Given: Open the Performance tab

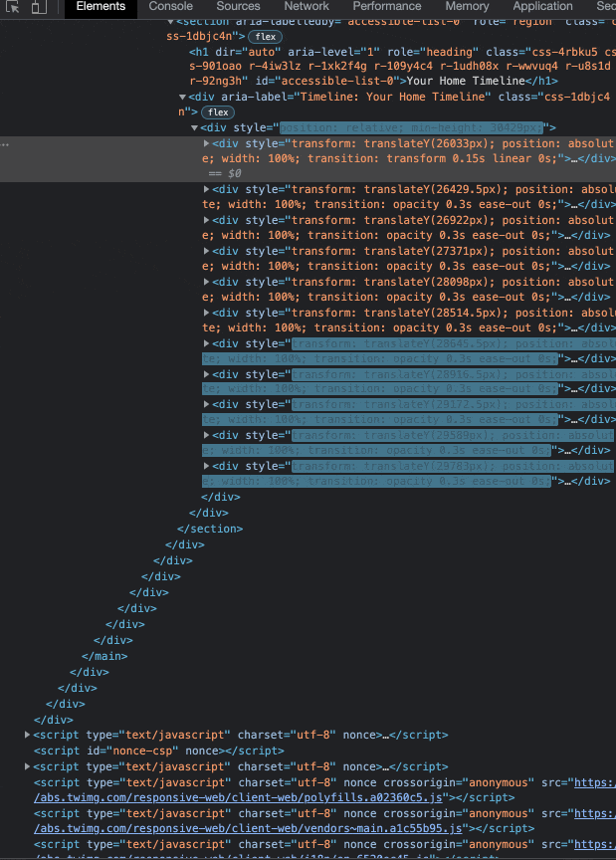Looking at the screenshot, I should click(387, 7).
